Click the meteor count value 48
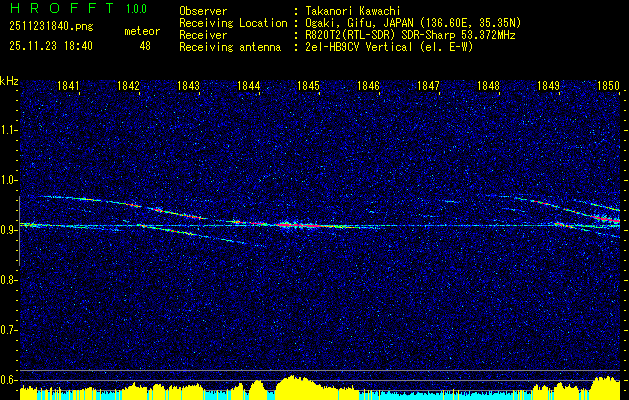 (x=145, y=46)
